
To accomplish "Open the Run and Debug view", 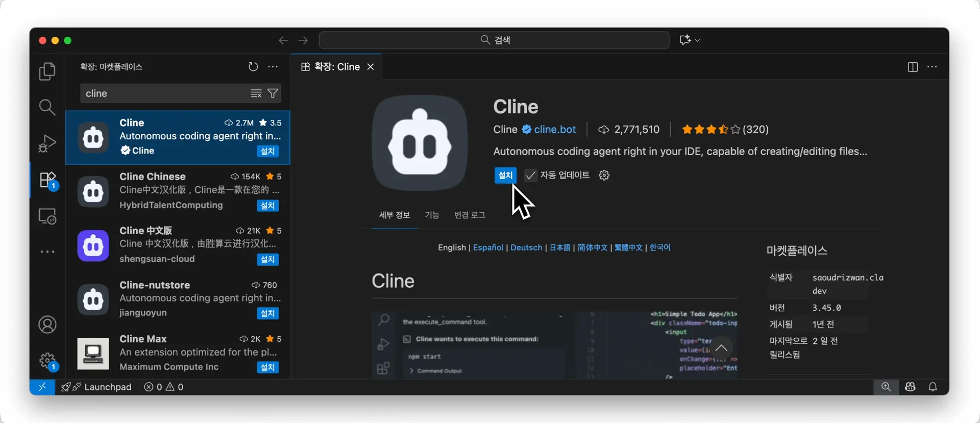I will (x=47, y=143).
